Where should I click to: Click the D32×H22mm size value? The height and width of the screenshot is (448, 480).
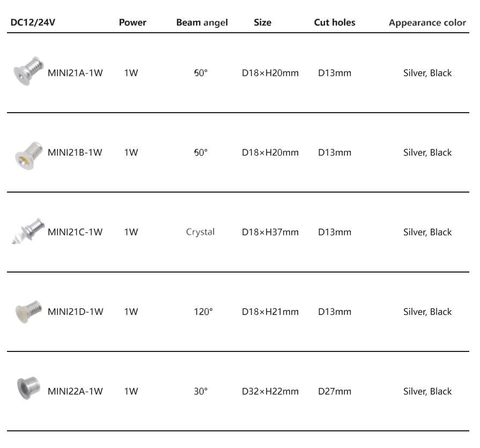(270, 392)
